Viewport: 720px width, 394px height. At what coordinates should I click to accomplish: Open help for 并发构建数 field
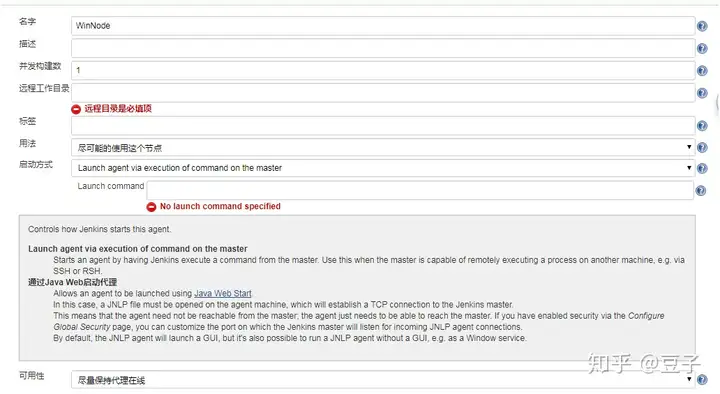[702, 71]
